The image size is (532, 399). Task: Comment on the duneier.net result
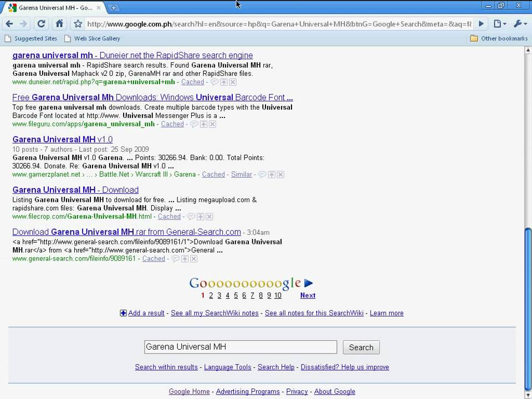(214, 82)
